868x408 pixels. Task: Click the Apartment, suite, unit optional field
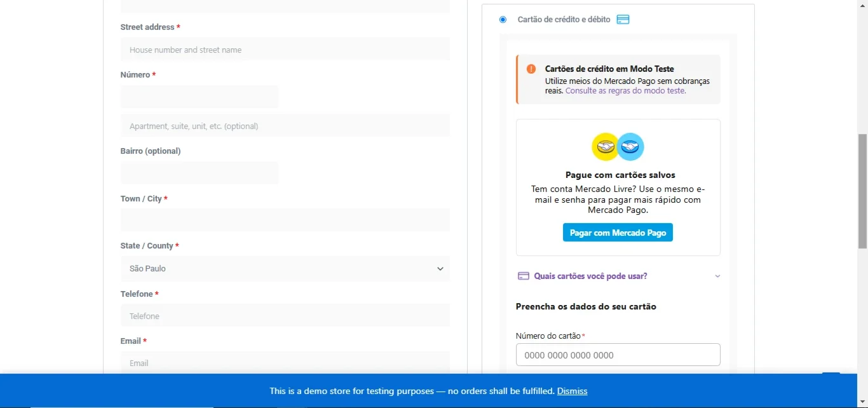pyautogui.click(x=285, y=126)
